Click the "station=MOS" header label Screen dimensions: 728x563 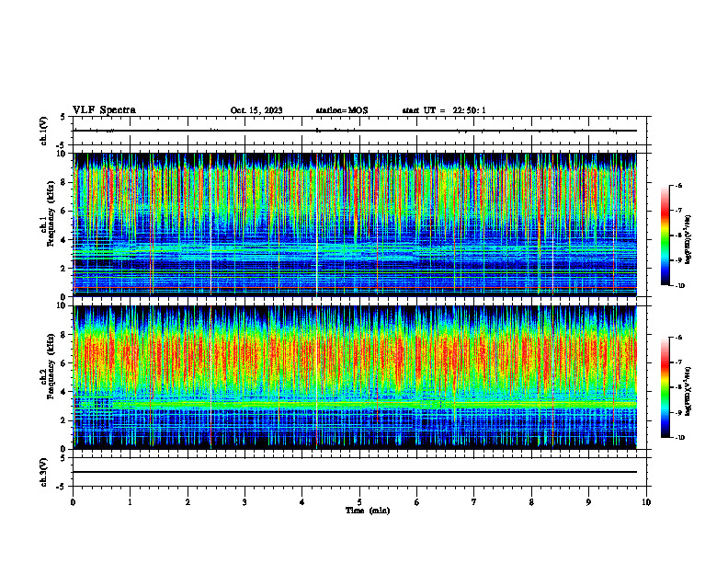pos(342,110)
